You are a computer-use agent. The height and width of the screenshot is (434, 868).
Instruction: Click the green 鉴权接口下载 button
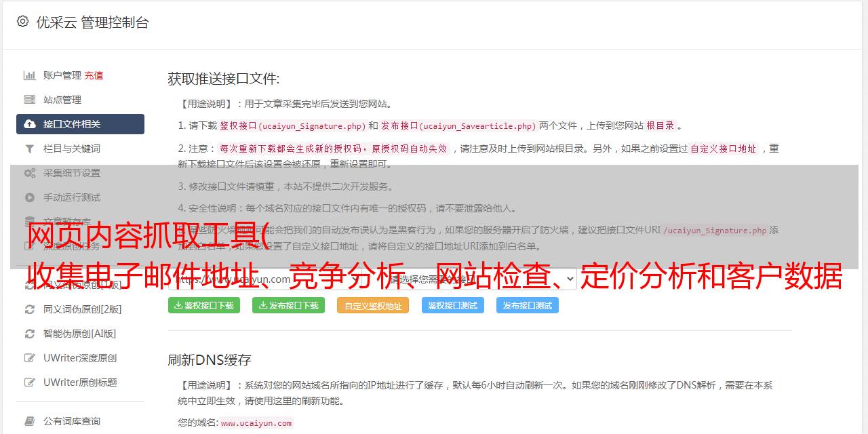coord(204,306)
